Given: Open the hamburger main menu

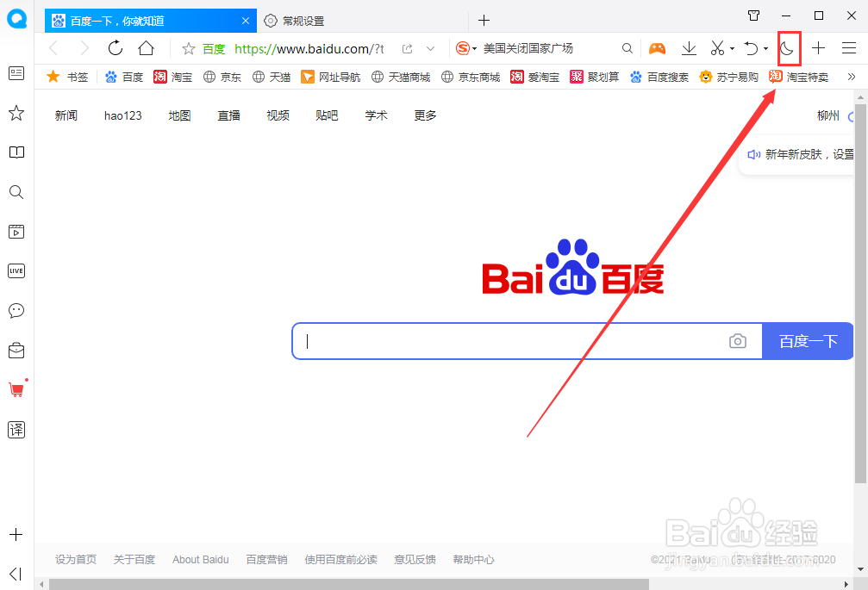Looking at the screenshot, I should pos(849,48).
